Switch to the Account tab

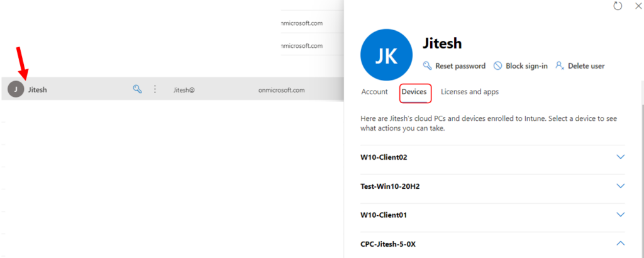coord(375,92)
